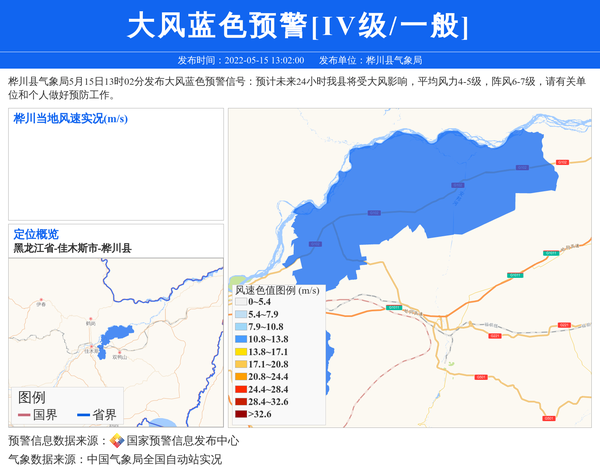Click the 国家预警信息发布中心 logo icon

(117, 441)
